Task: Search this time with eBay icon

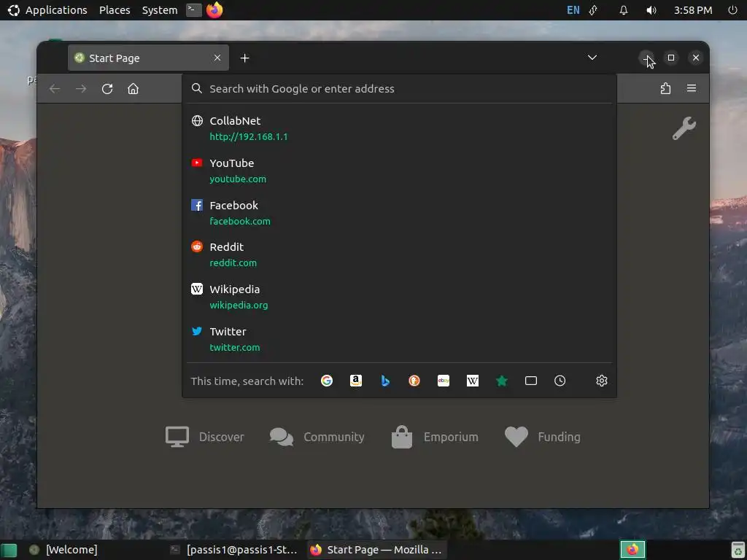Action: [444, 381]
